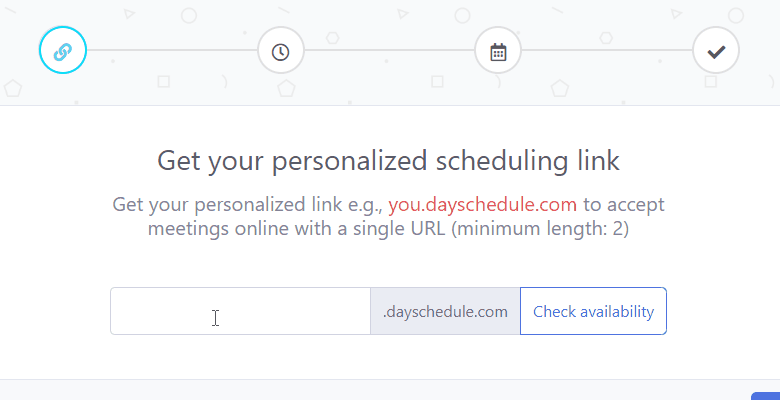Screen dimensions: 780x400
Task: Click the .dayschedule.com domain suffix label
Action: (445, 311)
